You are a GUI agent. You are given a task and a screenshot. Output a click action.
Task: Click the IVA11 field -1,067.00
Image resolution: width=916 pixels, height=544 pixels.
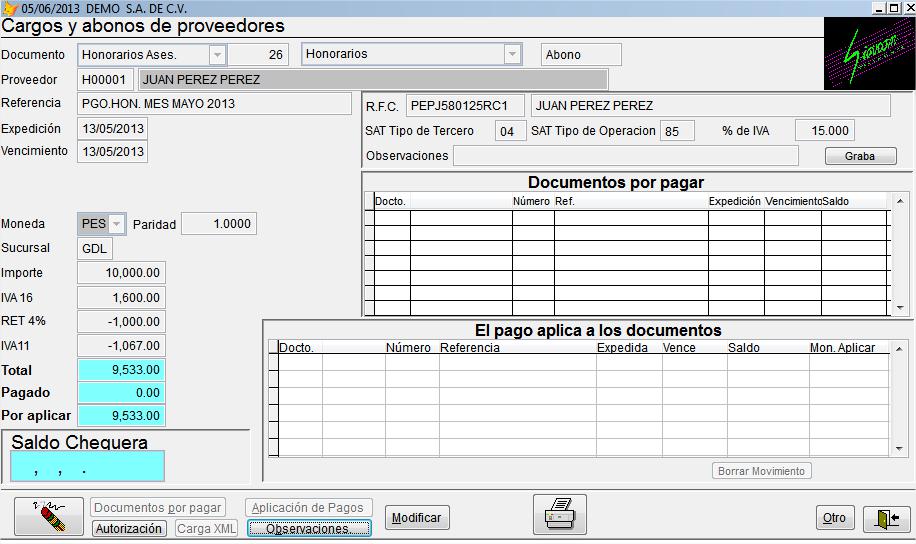(x=122, y=345)
